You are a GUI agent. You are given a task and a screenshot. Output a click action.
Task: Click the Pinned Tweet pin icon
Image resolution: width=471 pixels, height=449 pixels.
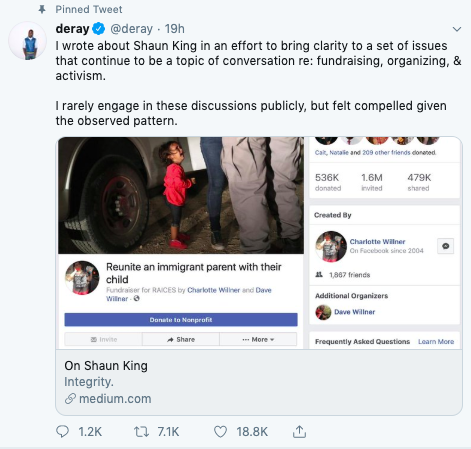tap(42, 9)
